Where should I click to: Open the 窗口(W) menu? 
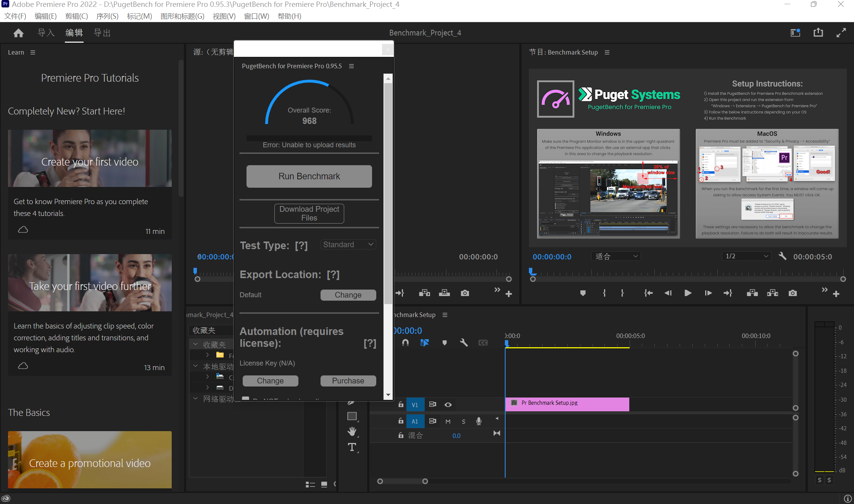[x=256, y=16]
